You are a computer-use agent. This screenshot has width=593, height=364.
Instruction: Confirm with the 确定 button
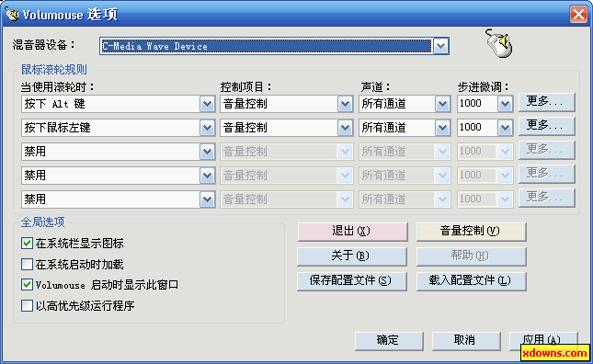click(389, 341)
